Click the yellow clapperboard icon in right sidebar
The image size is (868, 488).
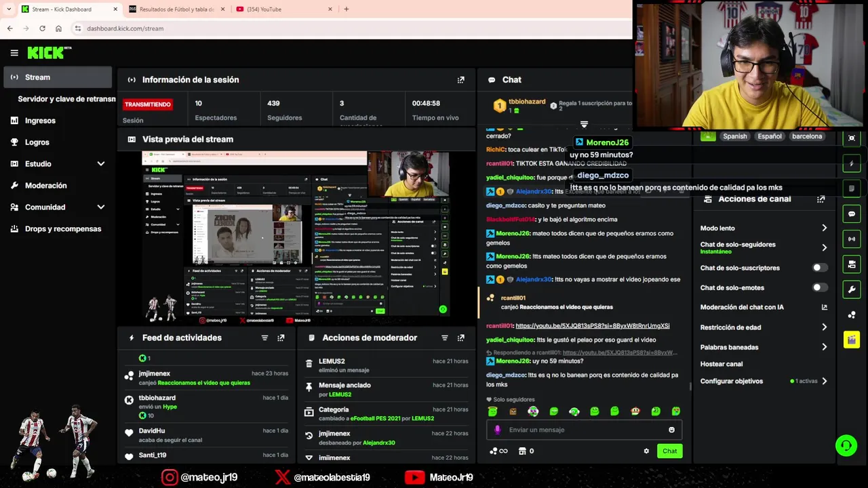coord(852,340)
